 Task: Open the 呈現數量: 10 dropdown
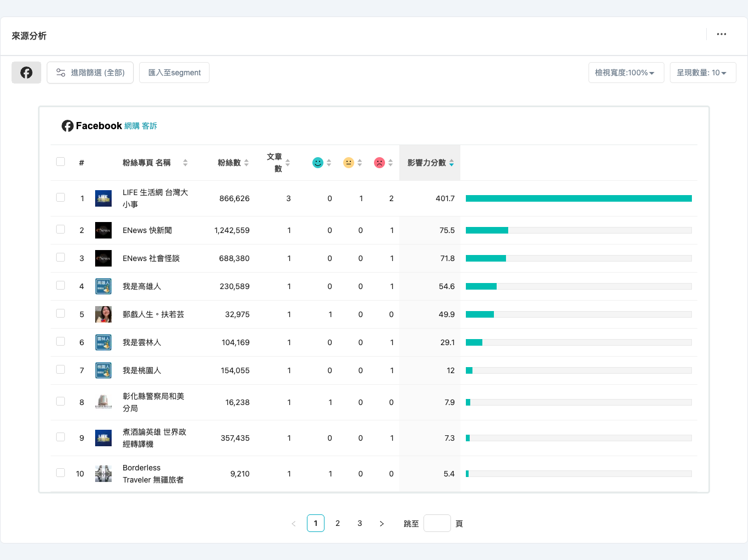[703, 73]
